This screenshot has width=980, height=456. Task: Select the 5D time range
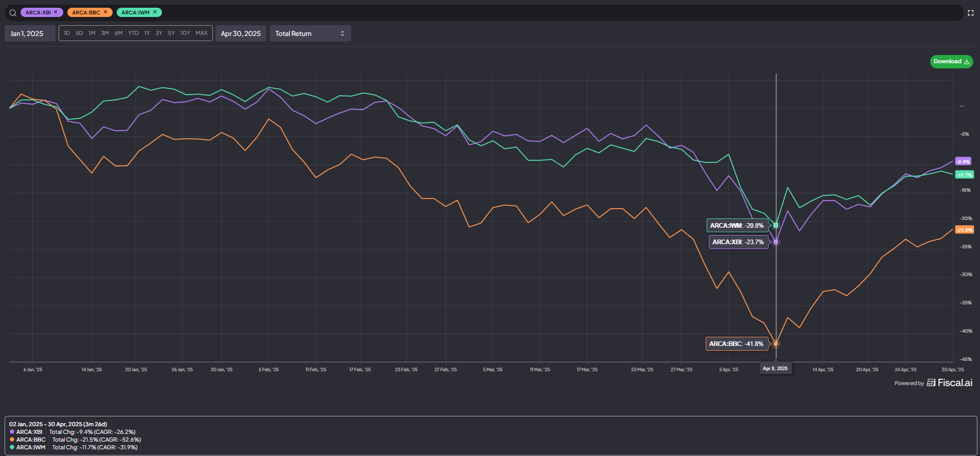[79, 33]
